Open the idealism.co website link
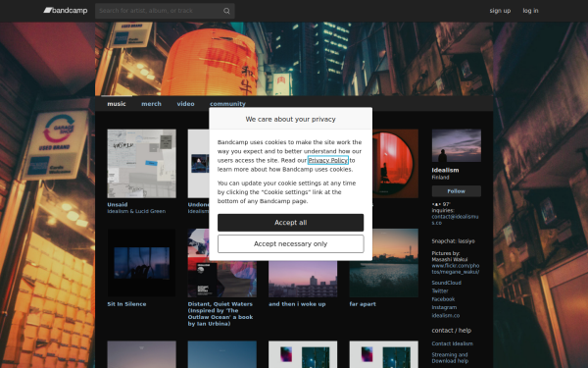The width and height of the screenshot is (588, 368). click(x=446, y=316)
